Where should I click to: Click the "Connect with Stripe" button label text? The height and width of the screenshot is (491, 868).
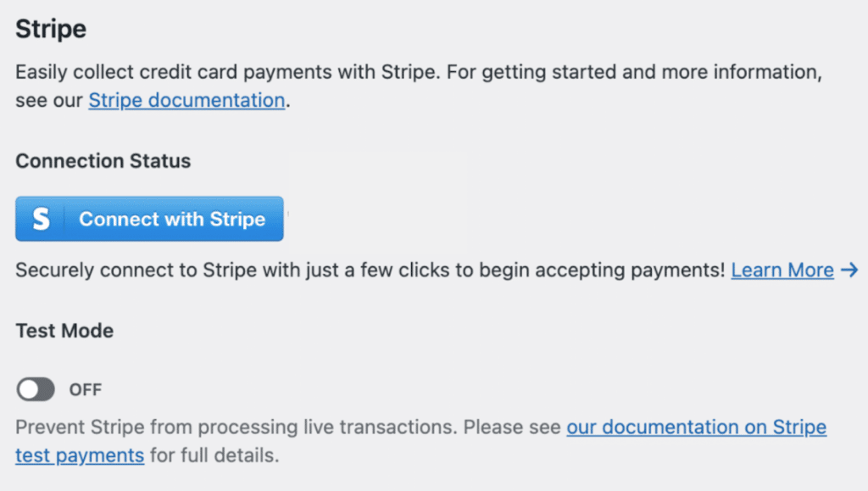172,220
